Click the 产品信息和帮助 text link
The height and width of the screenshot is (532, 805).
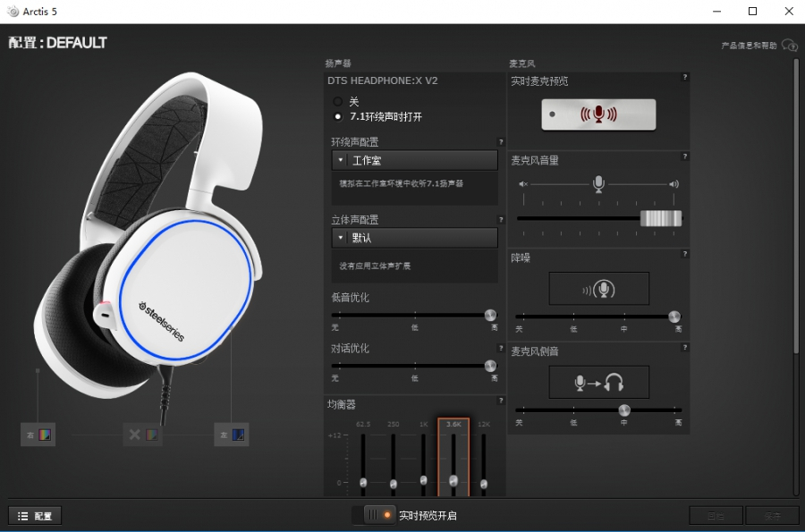749,46
